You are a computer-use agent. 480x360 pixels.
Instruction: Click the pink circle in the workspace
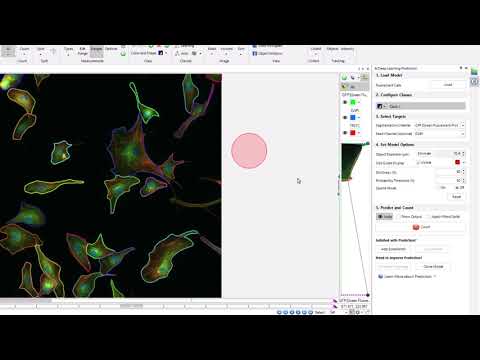pos(249,151)
